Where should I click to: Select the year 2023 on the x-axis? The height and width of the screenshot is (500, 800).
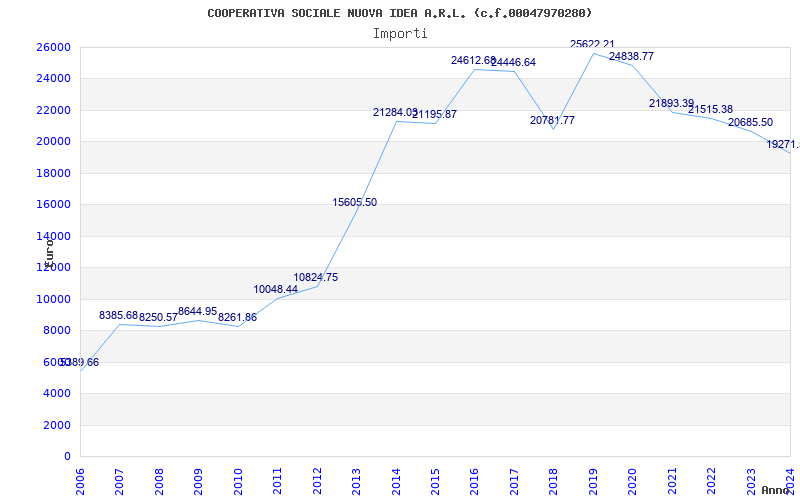(751, 481)
